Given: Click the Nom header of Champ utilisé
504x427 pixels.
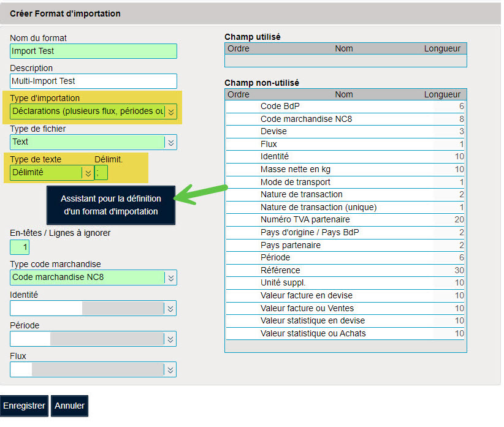Looking at the screenshot, I should coord(344,49).
